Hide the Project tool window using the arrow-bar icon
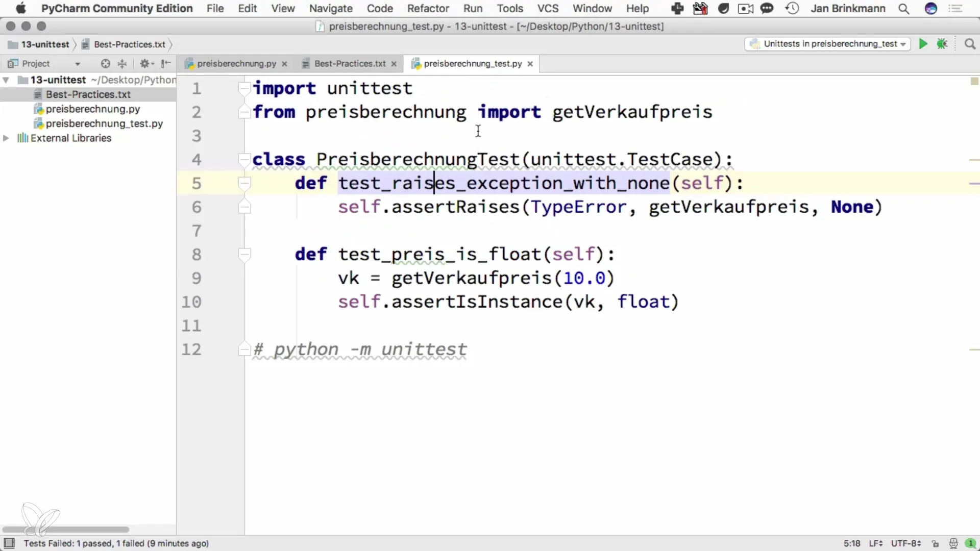This screenshot has width=980, height=551. click(165, 64)
